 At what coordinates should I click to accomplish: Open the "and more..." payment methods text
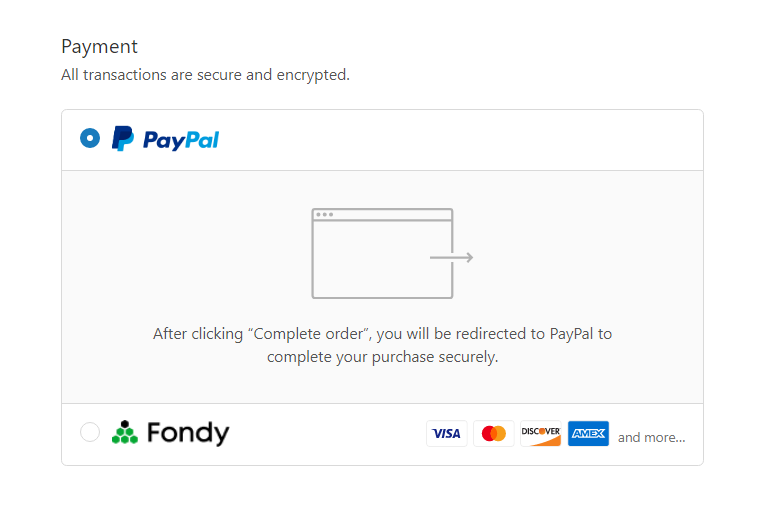(651, 438)
